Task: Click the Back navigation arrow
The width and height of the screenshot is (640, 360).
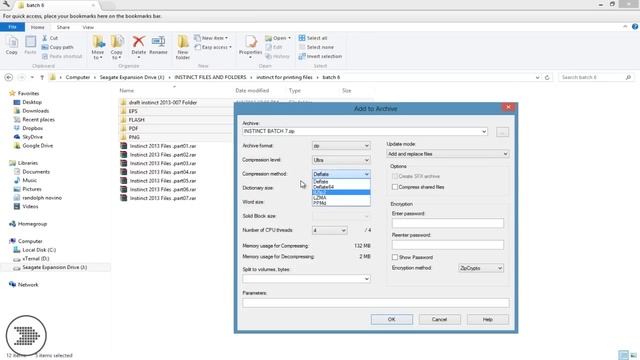Action: pos(9,77)
